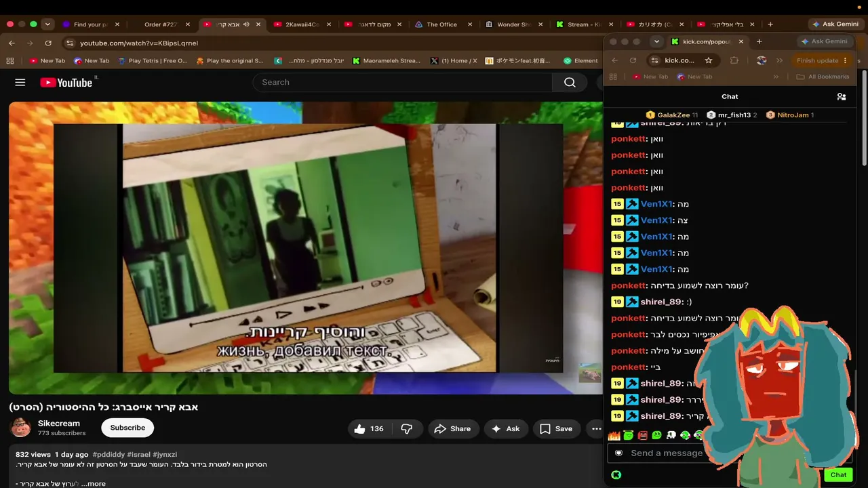
Task: Reload the Kick chat popout
Action: [633, 60]
